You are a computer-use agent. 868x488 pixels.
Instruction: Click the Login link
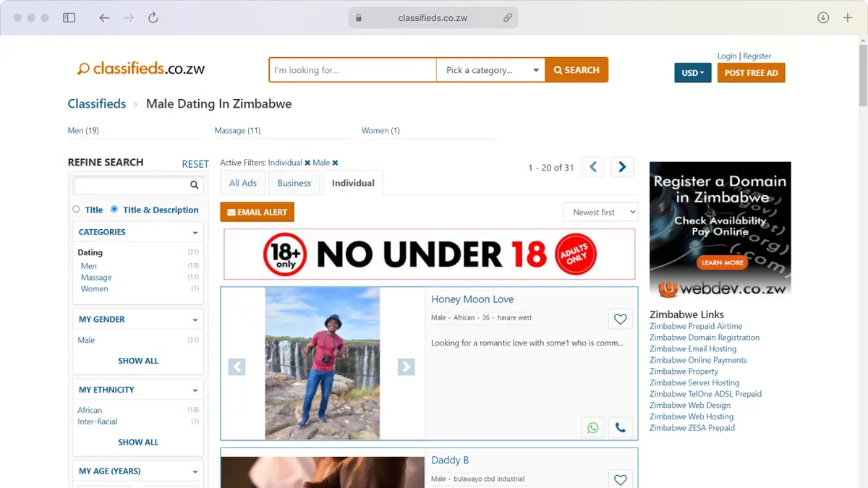[x=727, y=56]
